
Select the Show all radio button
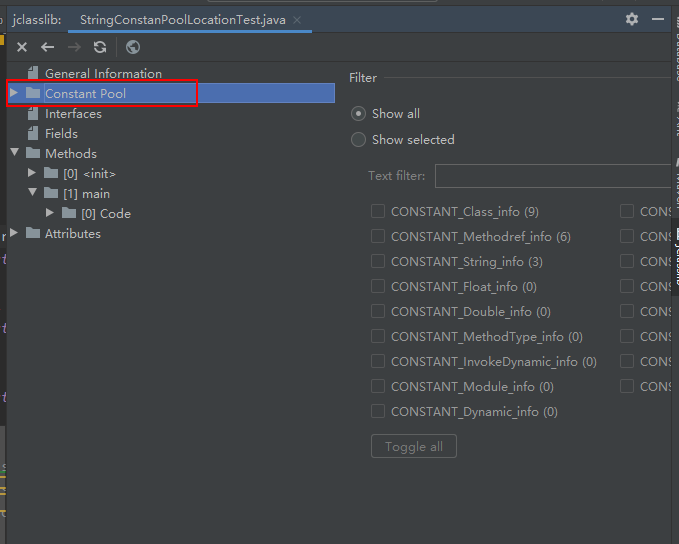(358, 114)
